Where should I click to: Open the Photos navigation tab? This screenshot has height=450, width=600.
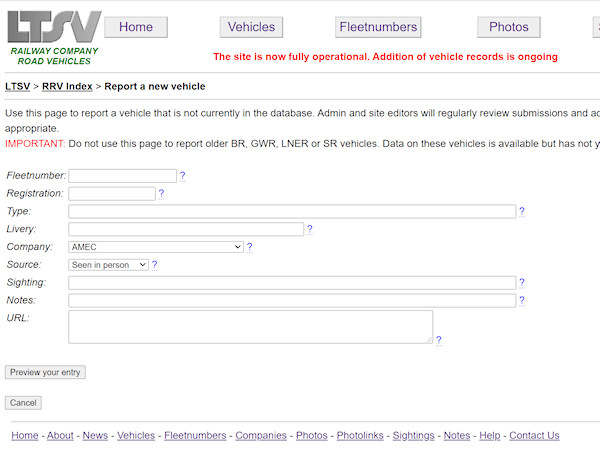[508, 27]
